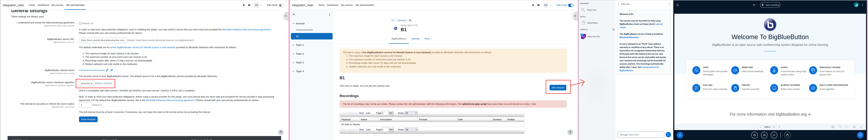This screenshot has width=868, height=140.
Task: Open More dropdown tab in B1 activity
Action: point(428,39)
